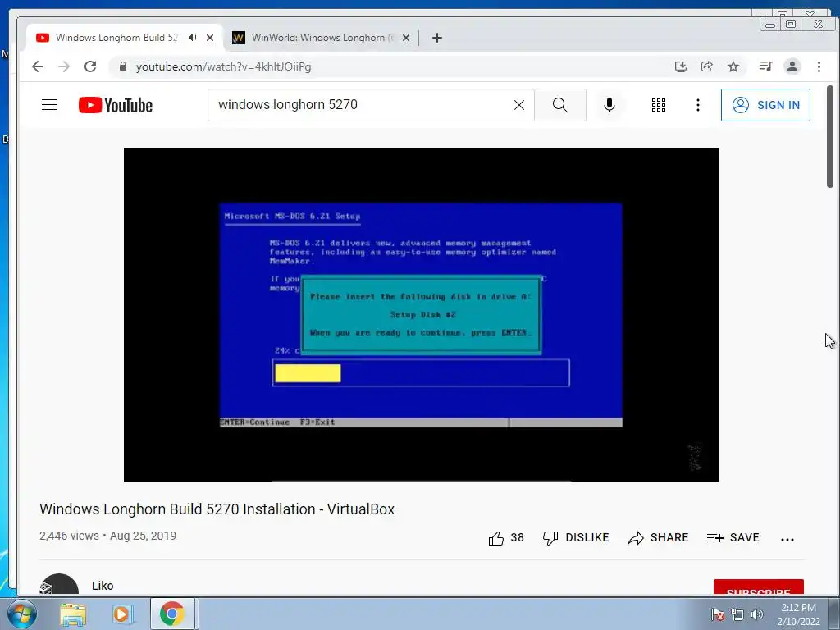Viewport: 840px width, 630px height.
Task: Click the '2,446 views' text
Action: pyautogui.click(x=69, y=536)
